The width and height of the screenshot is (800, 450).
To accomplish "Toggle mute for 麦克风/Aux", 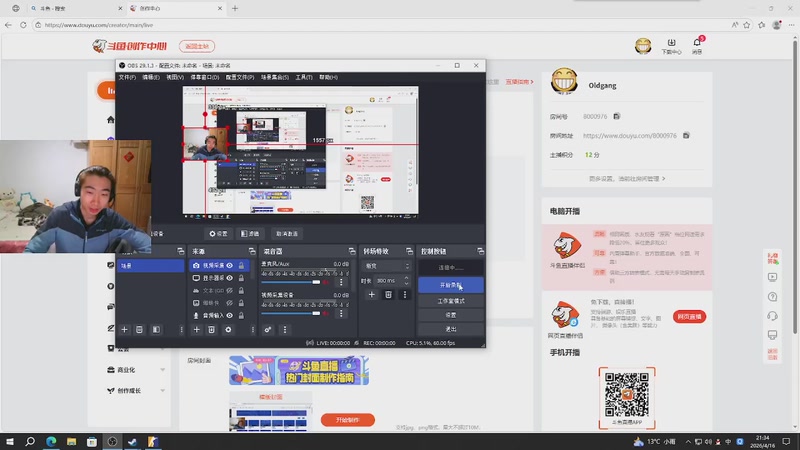I will (327, 282).
